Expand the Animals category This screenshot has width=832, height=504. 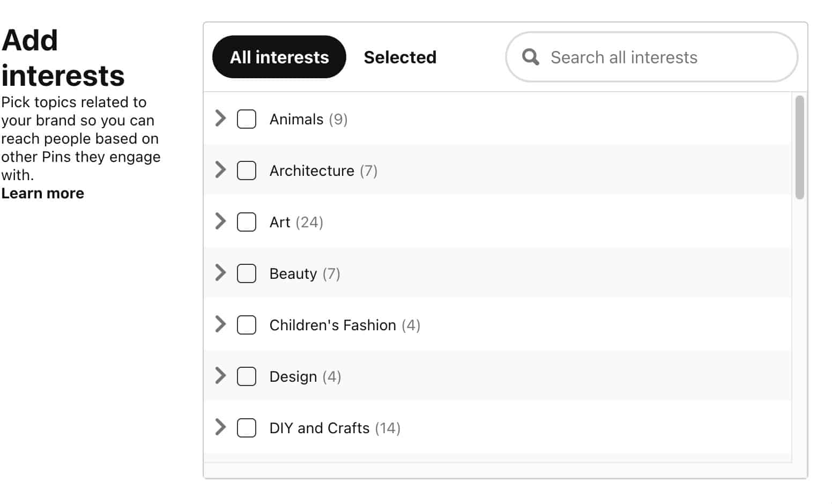click(220, 119)
